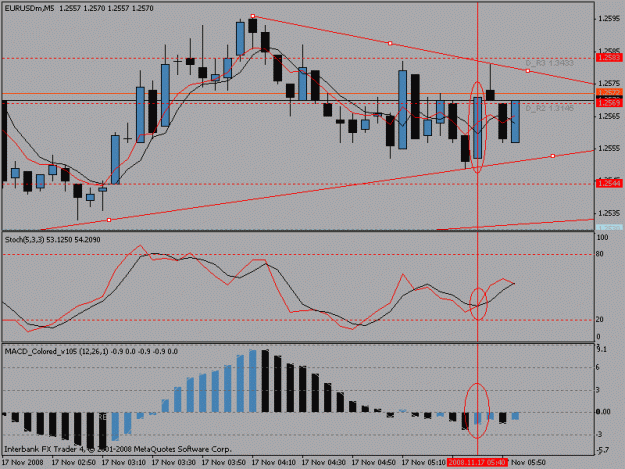Viewport: 625px width, 469px height.
Task: Click the Interbank FX Trader 4 copyright text
Action: point(118,449)
